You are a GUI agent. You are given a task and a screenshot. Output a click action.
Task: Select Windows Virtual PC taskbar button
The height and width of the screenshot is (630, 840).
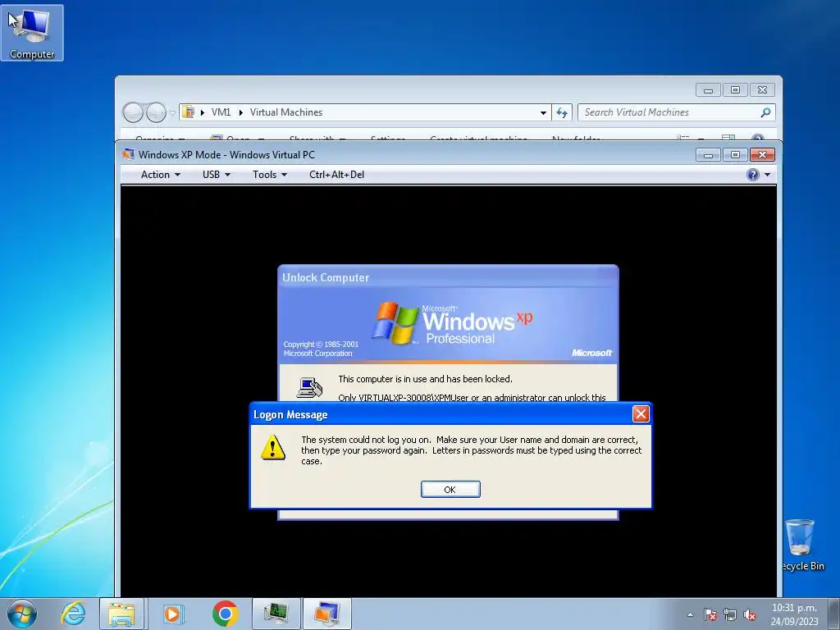[327, 614]
